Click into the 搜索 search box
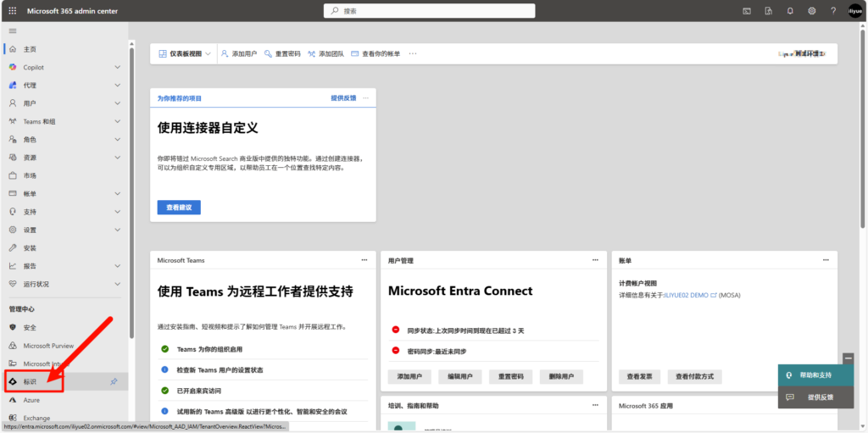Image resolution: width=868 pixels, height=433 pixels. 429,11
